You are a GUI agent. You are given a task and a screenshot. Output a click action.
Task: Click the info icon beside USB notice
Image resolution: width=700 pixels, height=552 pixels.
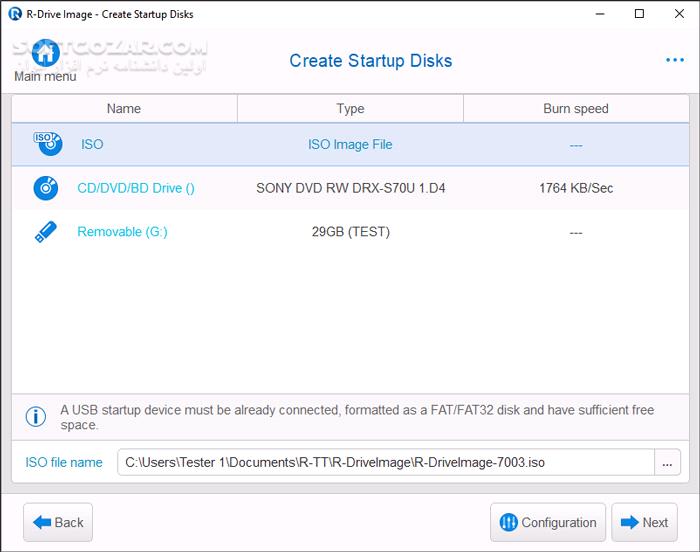36,417
